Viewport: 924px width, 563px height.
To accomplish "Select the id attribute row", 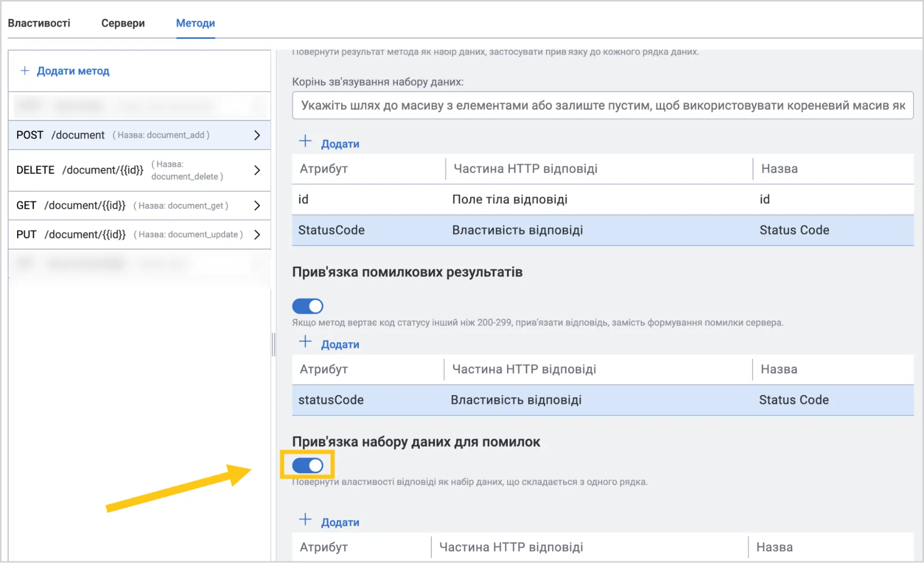I will pos(603,200).
